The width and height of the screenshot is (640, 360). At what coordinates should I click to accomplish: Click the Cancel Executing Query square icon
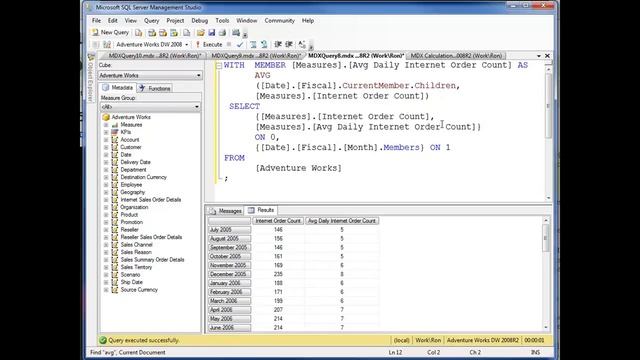pos(229,44)
